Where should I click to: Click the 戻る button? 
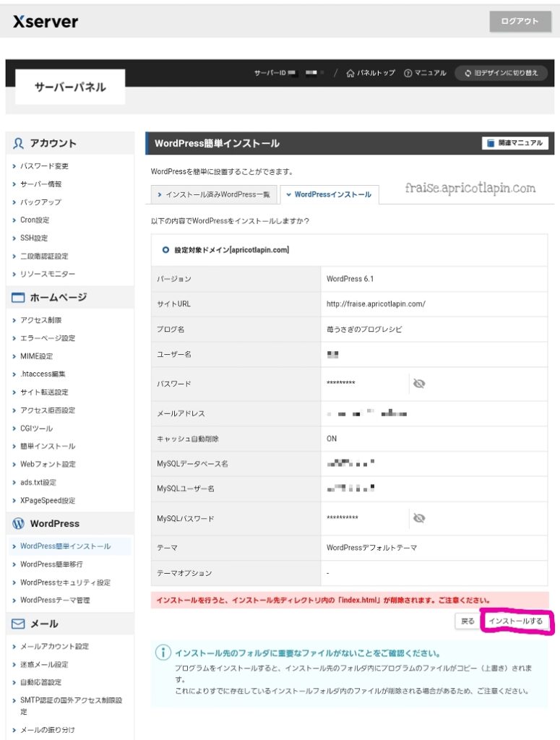click(468, 621)
